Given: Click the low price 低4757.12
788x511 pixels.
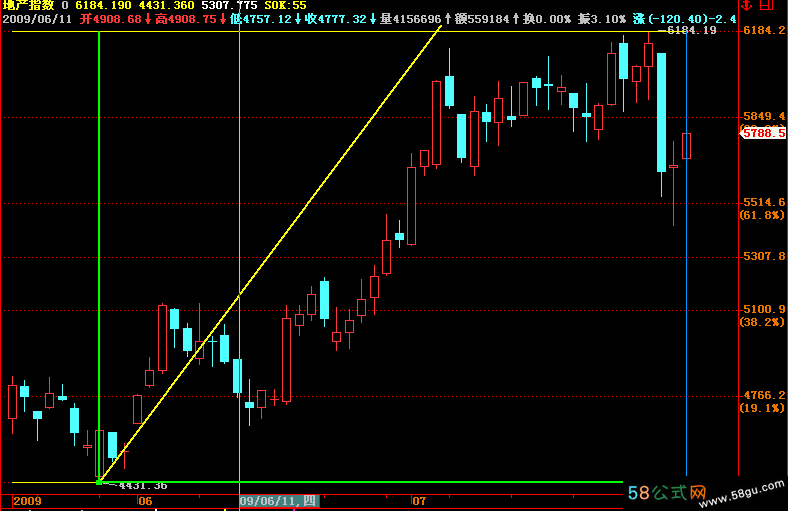Looking at the screenshot, I should (x=260, y=19).
